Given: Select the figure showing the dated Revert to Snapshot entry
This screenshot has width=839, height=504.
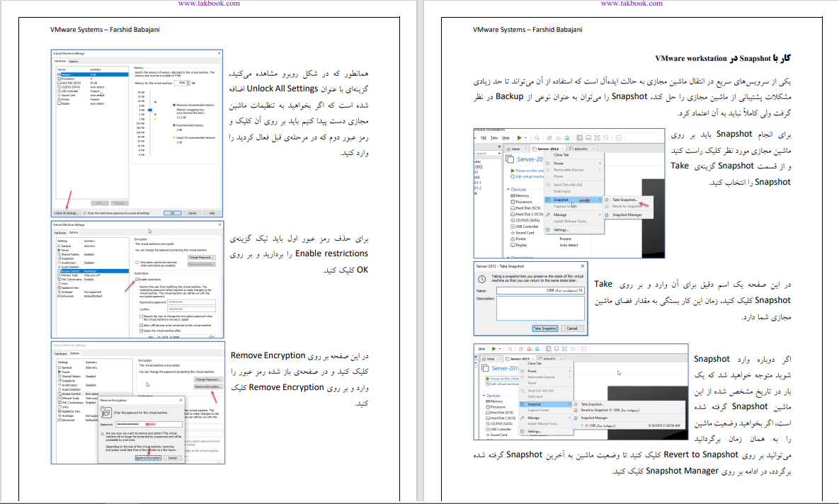Looking at the screenshot, I should [x=581, y=391].
